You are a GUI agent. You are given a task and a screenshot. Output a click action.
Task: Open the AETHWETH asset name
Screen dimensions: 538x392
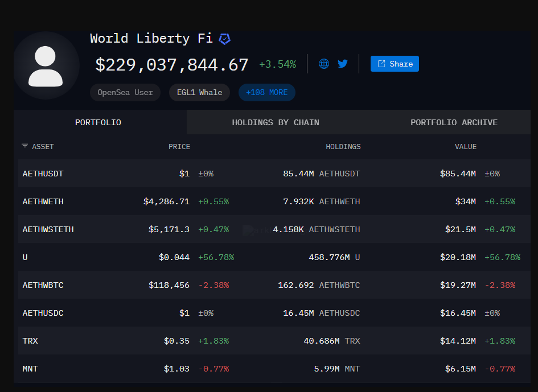click(43, 201)
